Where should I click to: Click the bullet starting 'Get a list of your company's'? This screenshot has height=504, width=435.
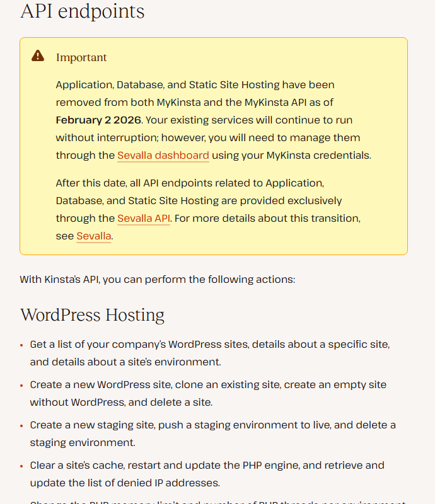pos(210,353)
